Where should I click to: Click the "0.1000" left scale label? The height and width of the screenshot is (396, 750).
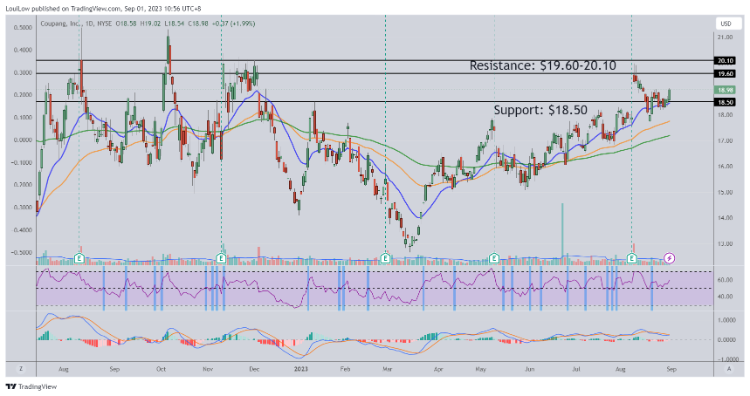coord(22,118)
